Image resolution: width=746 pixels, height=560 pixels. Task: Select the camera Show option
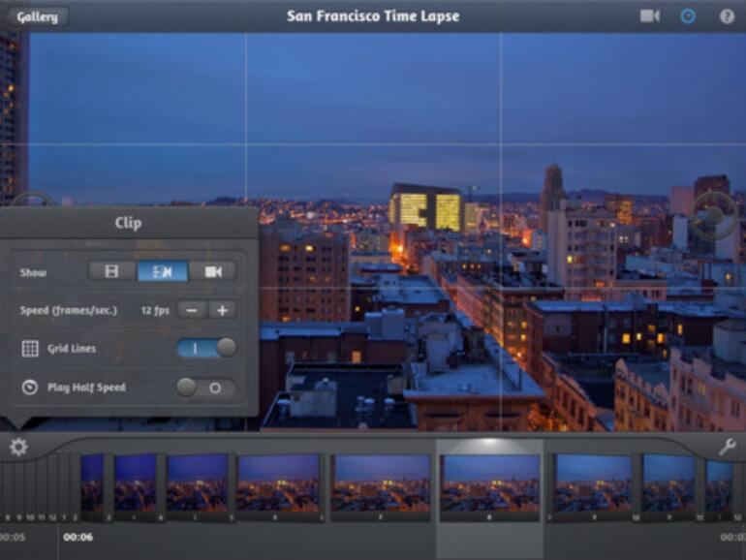(x=213, y=271)
